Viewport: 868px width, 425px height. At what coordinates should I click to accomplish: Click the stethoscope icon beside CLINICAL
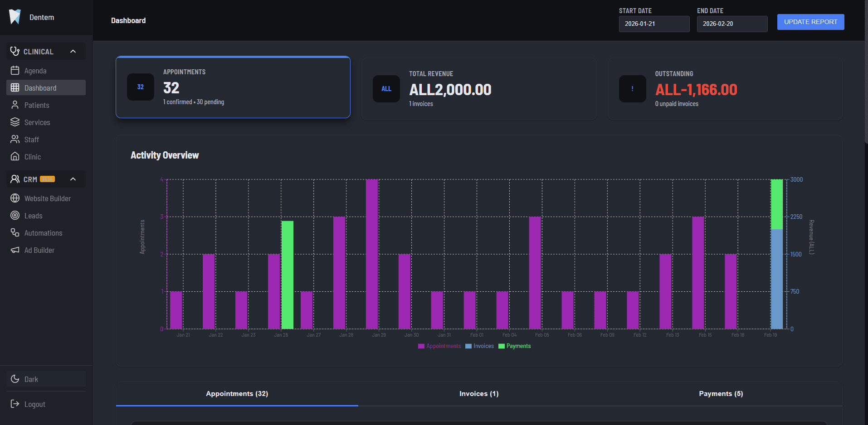(x=15, y=51)
